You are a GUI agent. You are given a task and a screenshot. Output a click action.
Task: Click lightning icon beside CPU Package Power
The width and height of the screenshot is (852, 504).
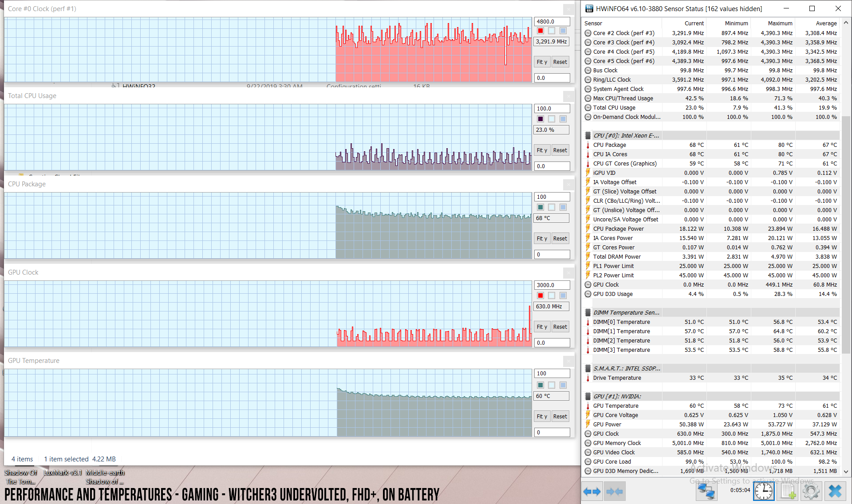588,228
